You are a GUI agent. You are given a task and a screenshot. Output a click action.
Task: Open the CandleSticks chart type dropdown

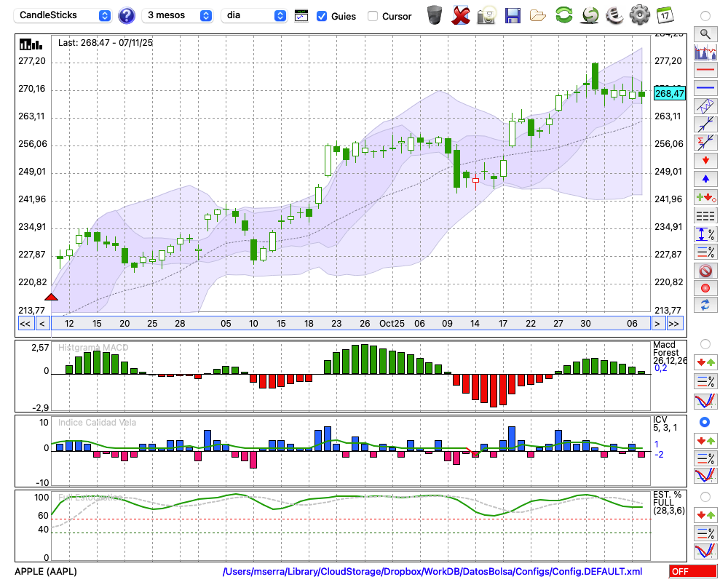click(63, 15)
